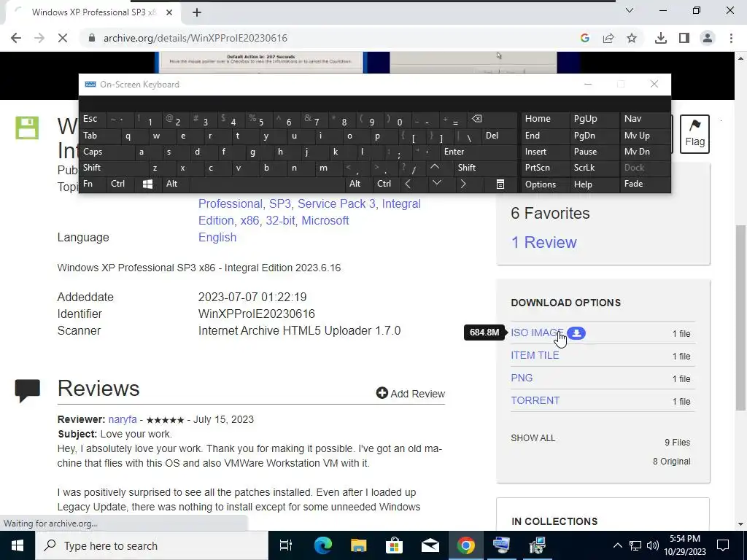Click the address bar URL
Viewport: 747px width, 560px height.
[196, 38]
